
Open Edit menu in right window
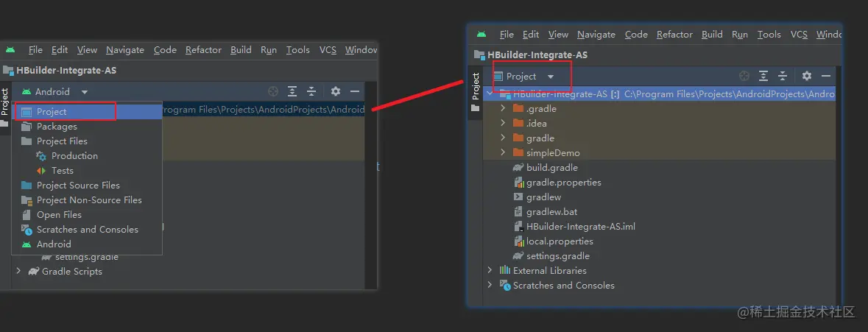coord(530,35)
